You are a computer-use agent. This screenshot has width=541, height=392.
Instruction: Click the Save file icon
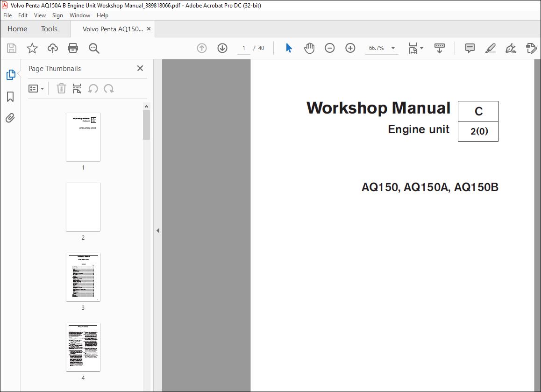[x=12, y=48]
